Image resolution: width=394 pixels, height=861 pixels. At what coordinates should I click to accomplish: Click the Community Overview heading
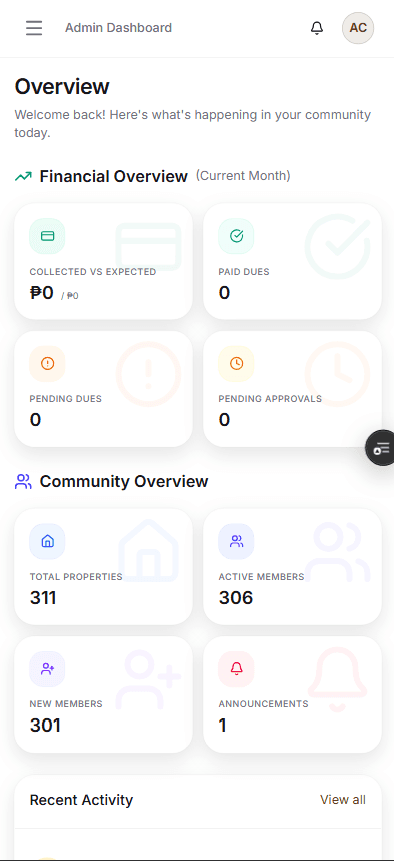click(124, 482)
